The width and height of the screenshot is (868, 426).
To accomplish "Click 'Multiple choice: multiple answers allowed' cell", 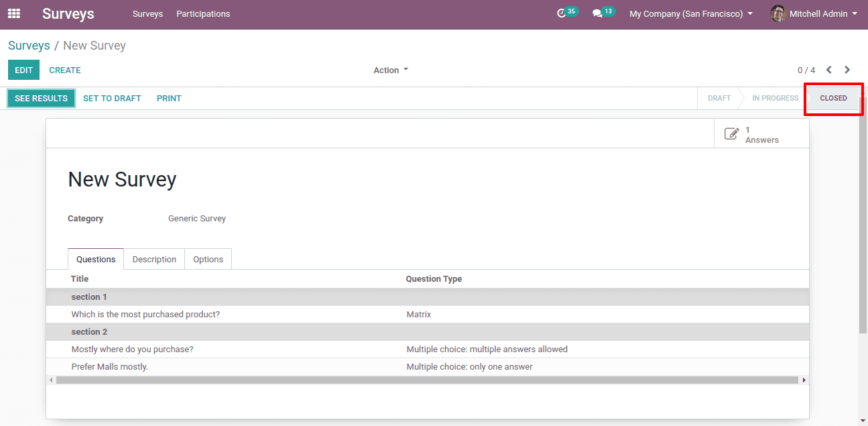I will coord(487,350).
